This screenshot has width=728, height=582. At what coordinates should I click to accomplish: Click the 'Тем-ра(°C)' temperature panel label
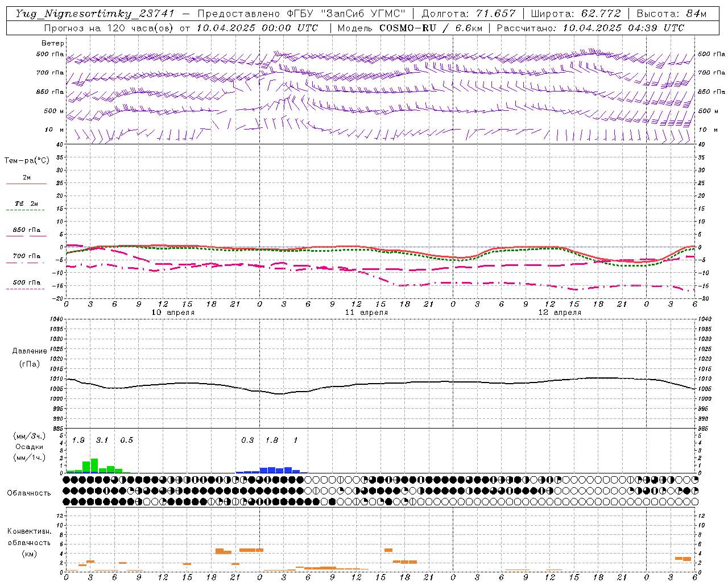click(27, 161)
